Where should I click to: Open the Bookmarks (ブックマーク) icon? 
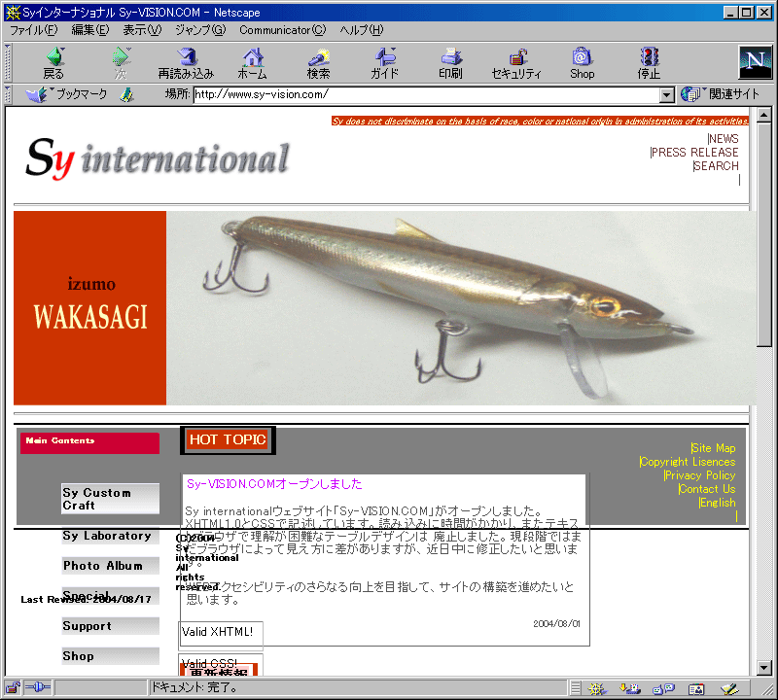click(x=66, y=94)
